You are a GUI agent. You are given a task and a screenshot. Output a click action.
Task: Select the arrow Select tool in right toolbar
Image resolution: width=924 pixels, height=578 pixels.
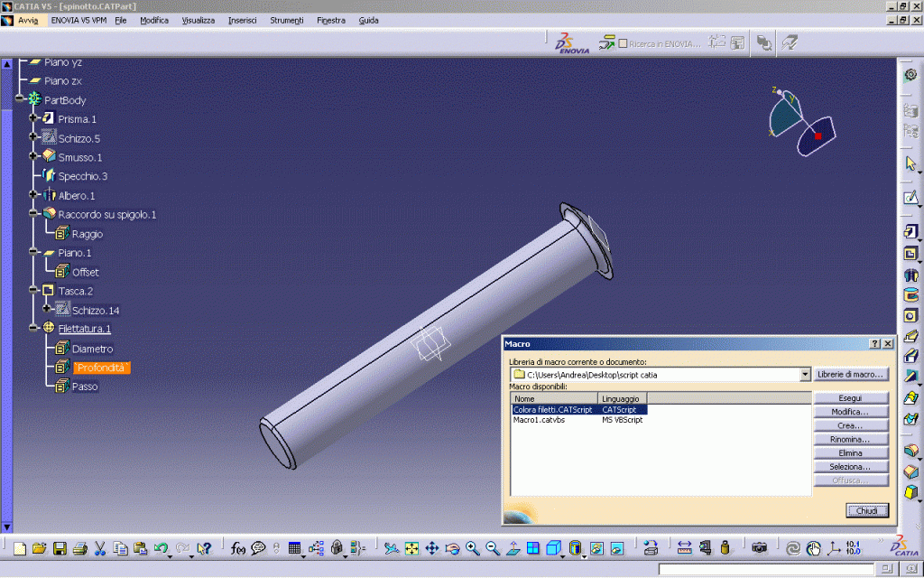pyautogui.click(x=910, y=163)
